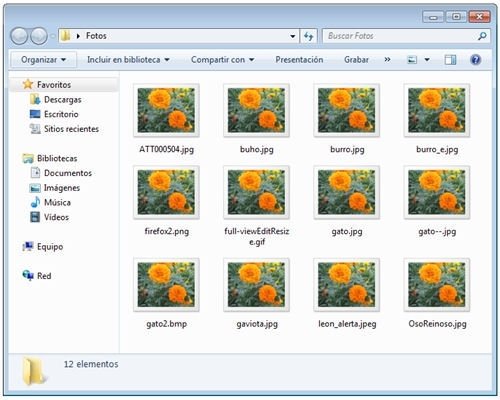Expand the address bar history dropdown

[292, 36]
